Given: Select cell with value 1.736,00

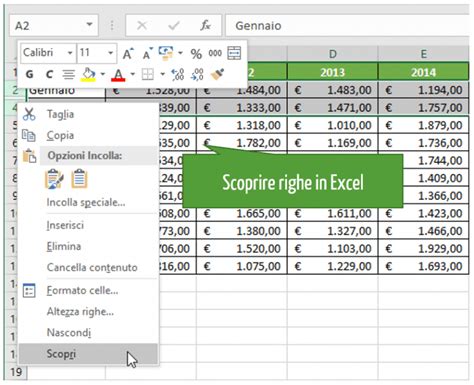Looking at the screenshot, I should click(423, 143).
